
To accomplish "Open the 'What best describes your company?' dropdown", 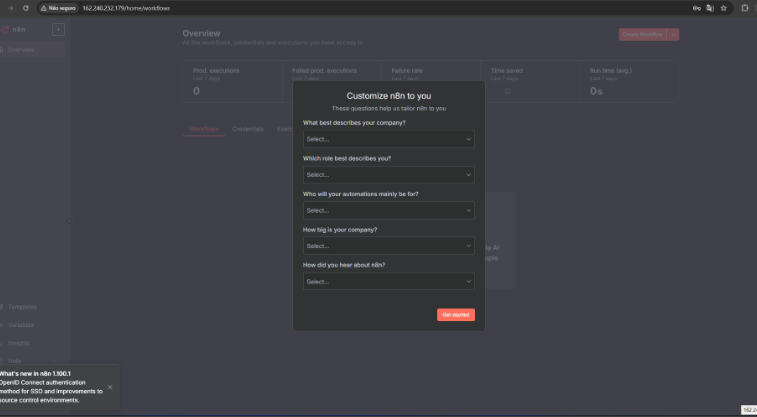I will point(389,139).
